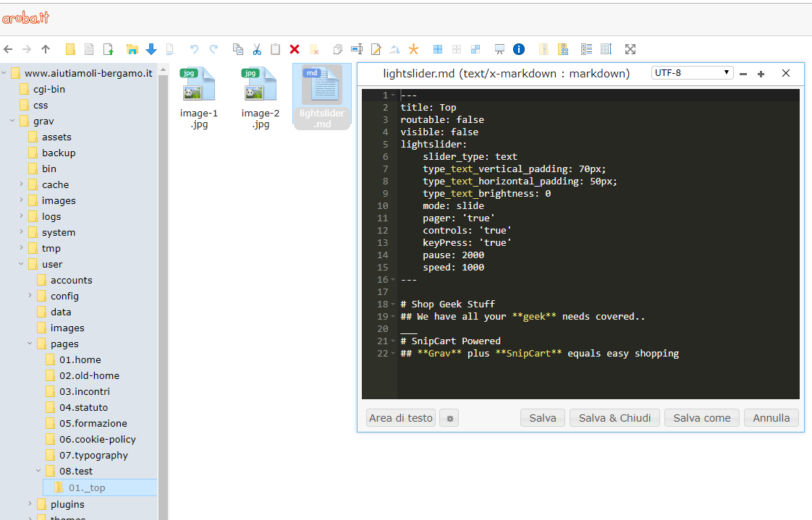Invert selection with checkered grid icon
Screen dimensions: 812x520
[x=475, y=49]
